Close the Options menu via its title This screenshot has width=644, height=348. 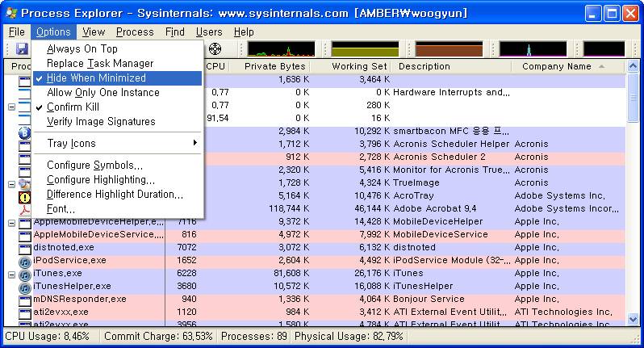53,32
